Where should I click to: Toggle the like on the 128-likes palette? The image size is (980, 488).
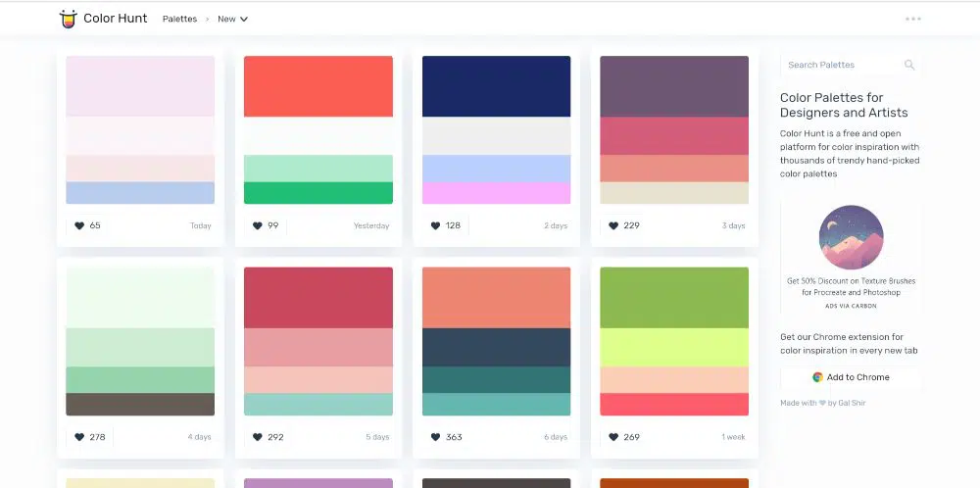(436, 225)
